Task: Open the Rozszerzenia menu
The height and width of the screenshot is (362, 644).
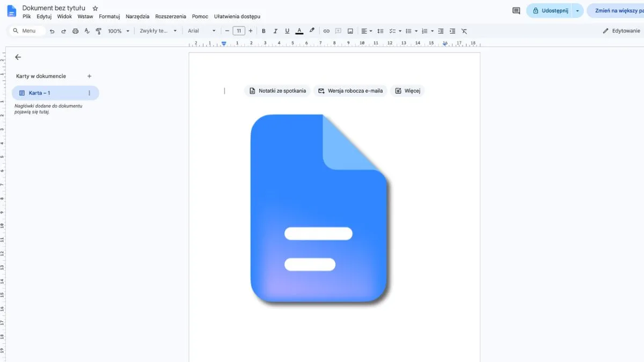Action: coord(171,17)
